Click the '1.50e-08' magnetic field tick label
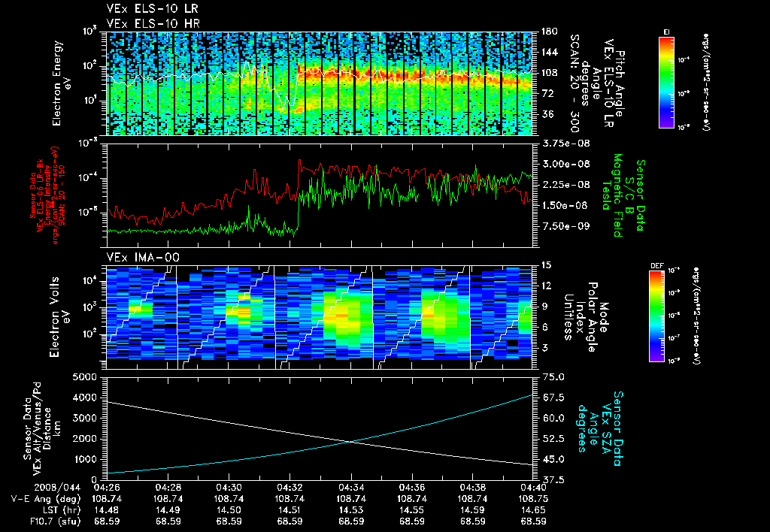This screenshot has width=770, height=532. 565,206
